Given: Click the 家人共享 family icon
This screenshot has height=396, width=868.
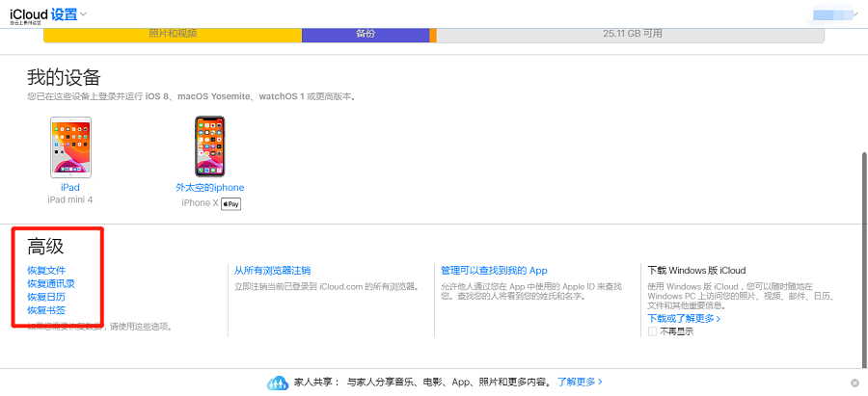Looking at the screenshot, I should coord(278,383).
